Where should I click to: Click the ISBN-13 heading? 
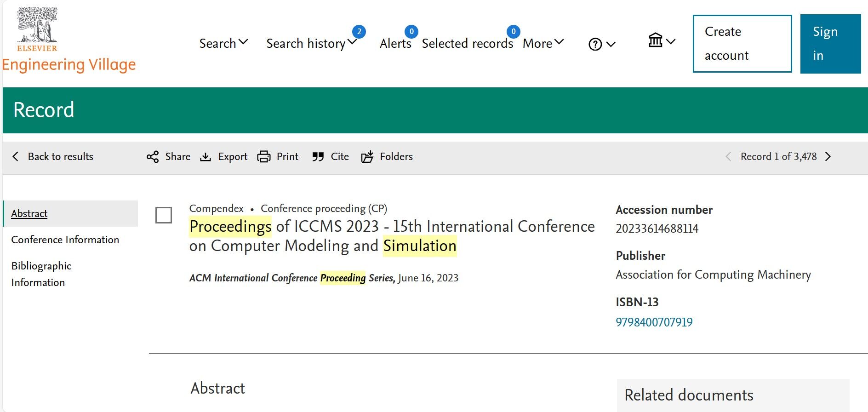[637, 302]
